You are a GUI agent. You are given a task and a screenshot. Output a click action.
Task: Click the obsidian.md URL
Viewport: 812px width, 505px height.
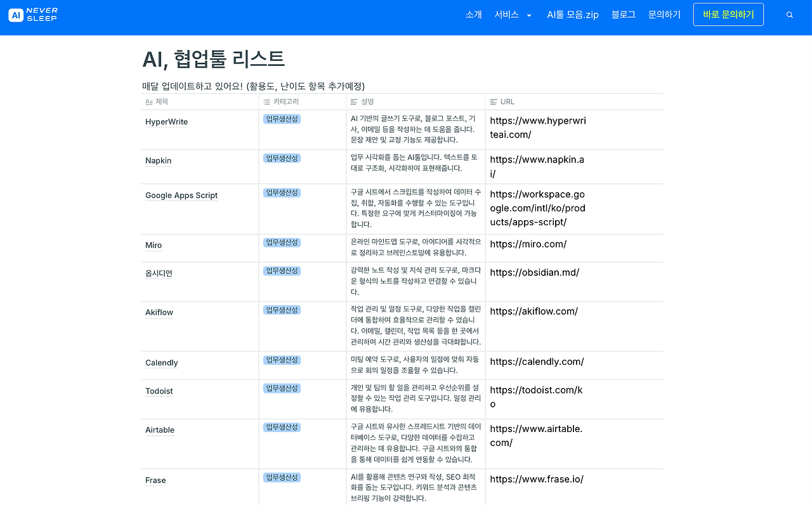pyautogui.click(x=535, y=272)
